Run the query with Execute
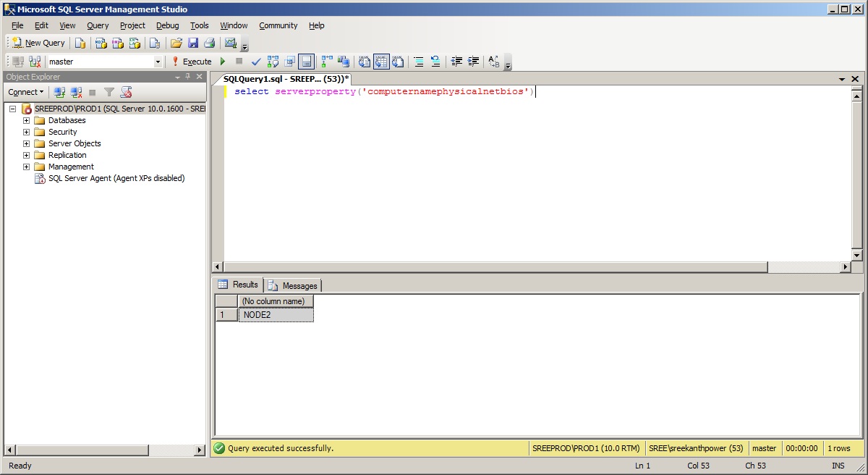The height and width of the screenshot is (475, 868). tap(191, 62)
